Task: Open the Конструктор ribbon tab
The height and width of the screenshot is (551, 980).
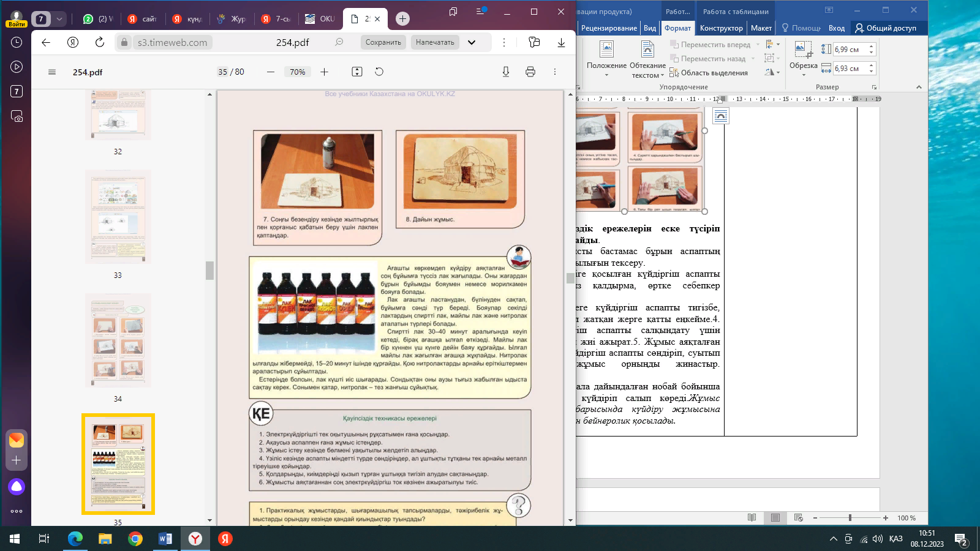Action: tap(721, 28)
